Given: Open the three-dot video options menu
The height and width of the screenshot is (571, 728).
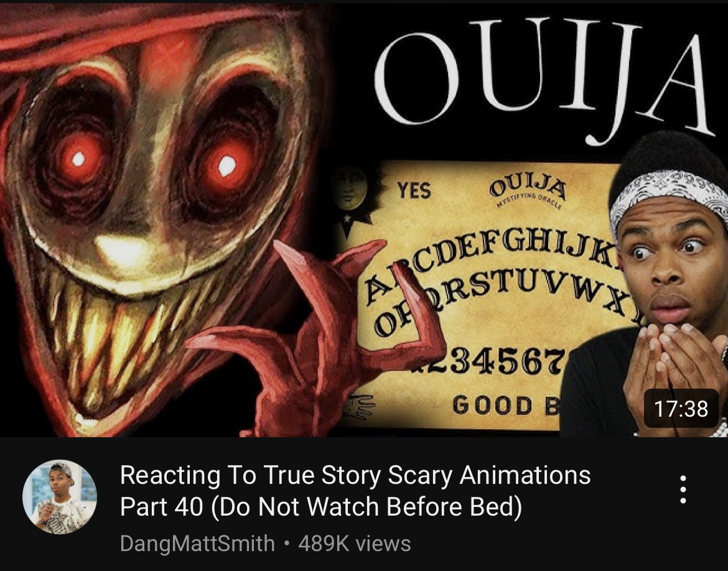Looking at the screenshot, I should [x=683, y=490].
